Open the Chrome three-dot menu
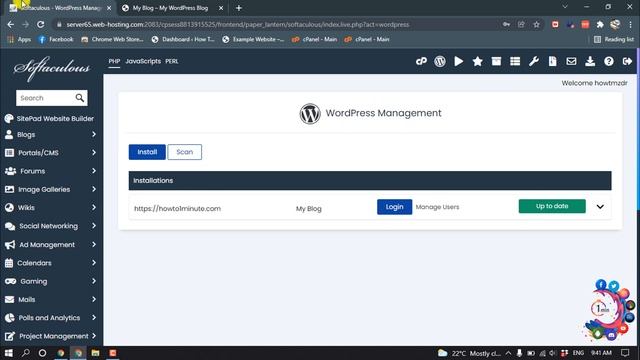The height and width of the screenshot is (360, 640). (631, 24)
